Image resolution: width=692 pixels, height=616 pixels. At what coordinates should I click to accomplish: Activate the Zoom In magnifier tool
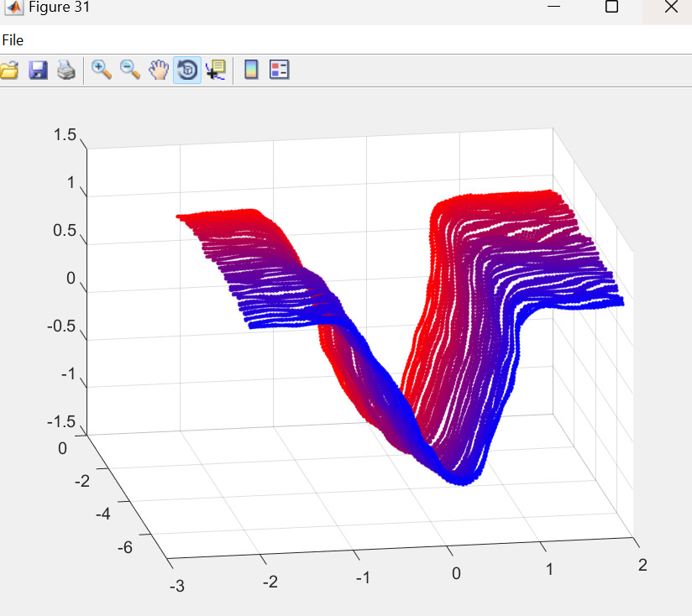(102, 70)
